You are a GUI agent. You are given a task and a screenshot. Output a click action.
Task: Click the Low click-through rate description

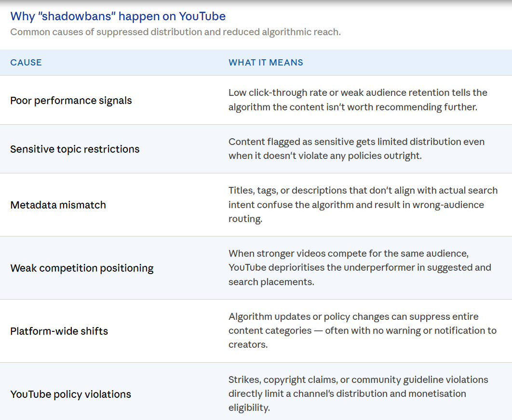358,100
